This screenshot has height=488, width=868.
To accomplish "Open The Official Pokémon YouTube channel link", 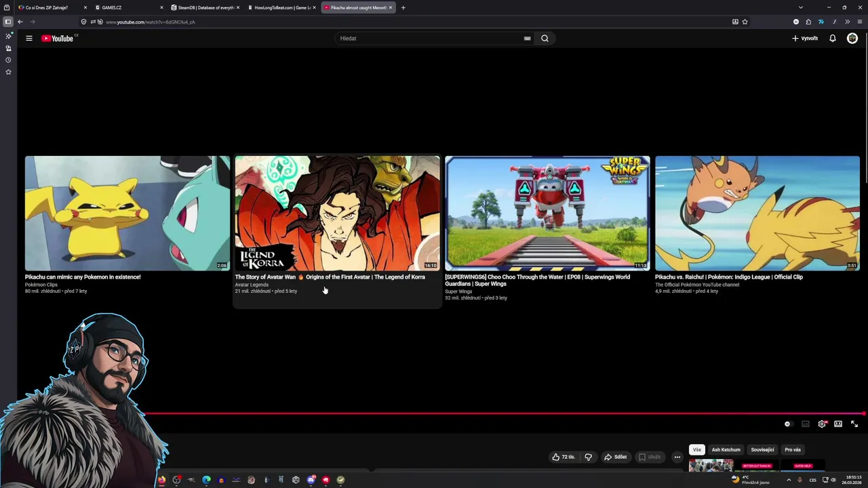I will pos(697,285).
